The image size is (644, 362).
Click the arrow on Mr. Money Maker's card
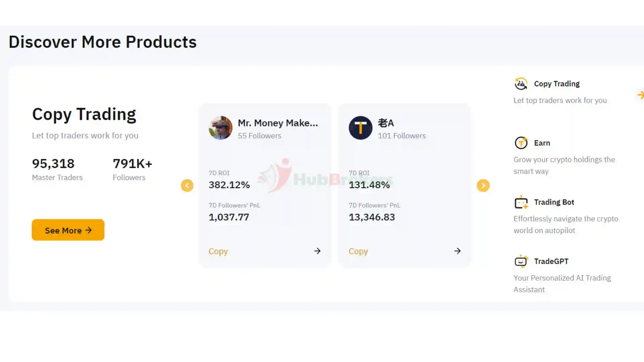(x=317, y=251)
